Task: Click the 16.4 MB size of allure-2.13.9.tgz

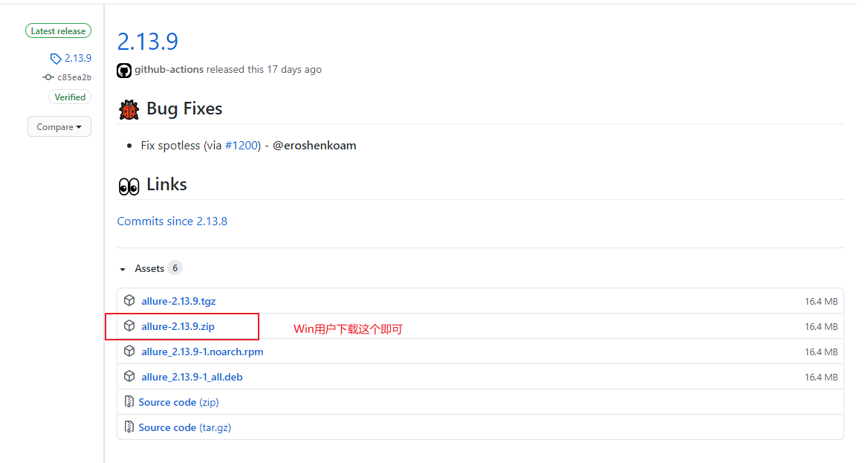Action: 821,301
